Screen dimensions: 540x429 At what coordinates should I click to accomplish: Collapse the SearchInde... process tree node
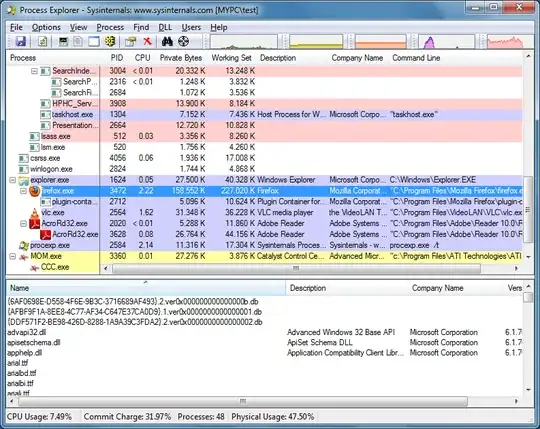click(x=34, y=71)
